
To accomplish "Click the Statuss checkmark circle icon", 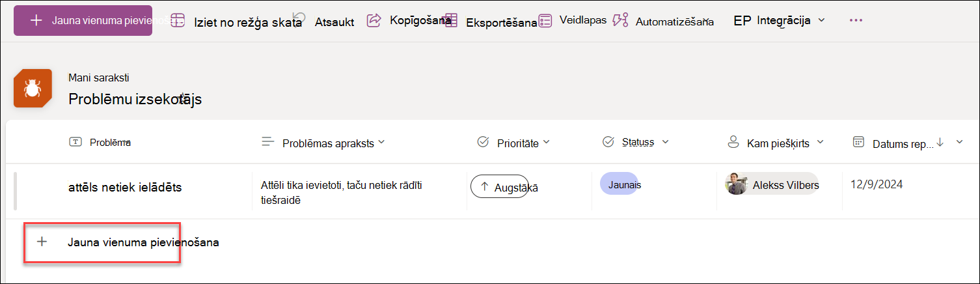I will coord(608,141).
